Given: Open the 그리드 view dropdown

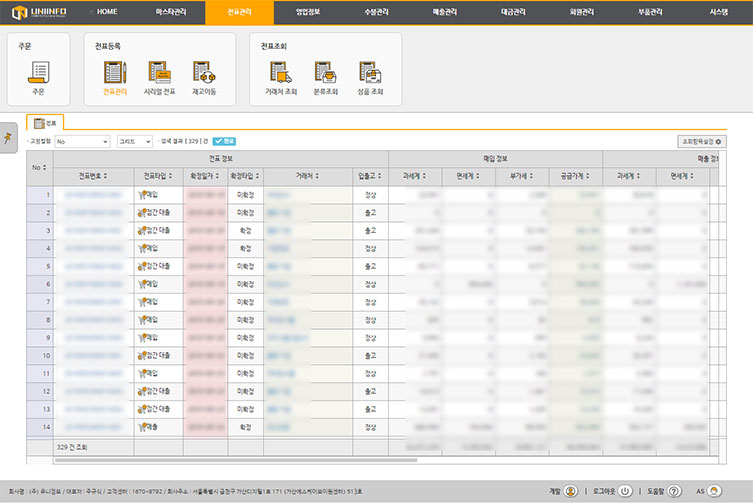Looking at the screenshot, I should [135, 142].
